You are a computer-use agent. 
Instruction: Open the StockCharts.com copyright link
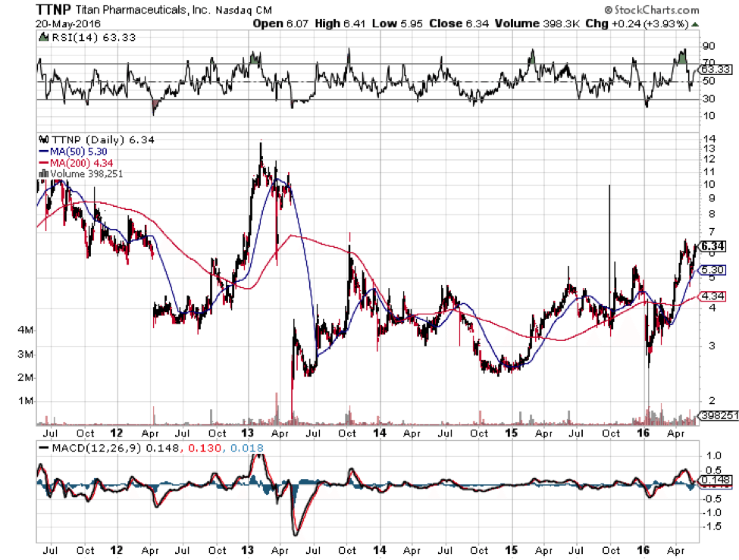[655, 10]
